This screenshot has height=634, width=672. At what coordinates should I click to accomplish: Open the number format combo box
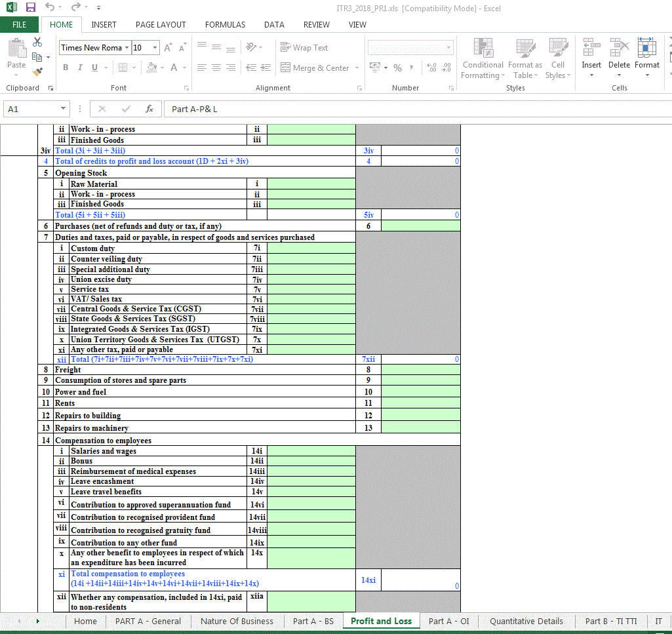coord(410,48)
